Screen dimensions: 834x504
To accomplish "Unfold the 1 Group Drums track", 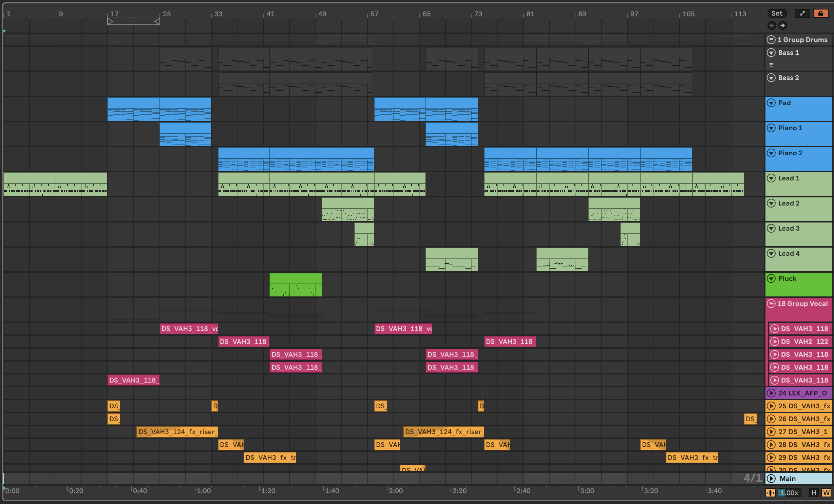I will (771, 40).
